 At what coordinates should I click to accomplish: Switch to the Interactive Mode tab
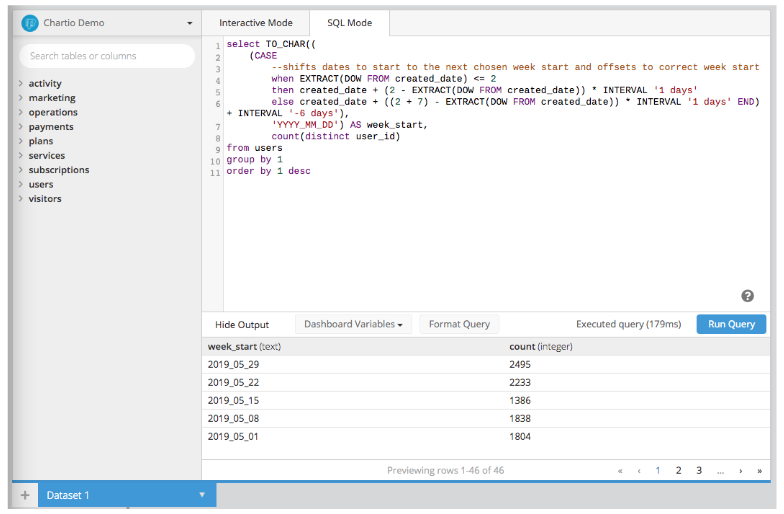tap(256, 23)
